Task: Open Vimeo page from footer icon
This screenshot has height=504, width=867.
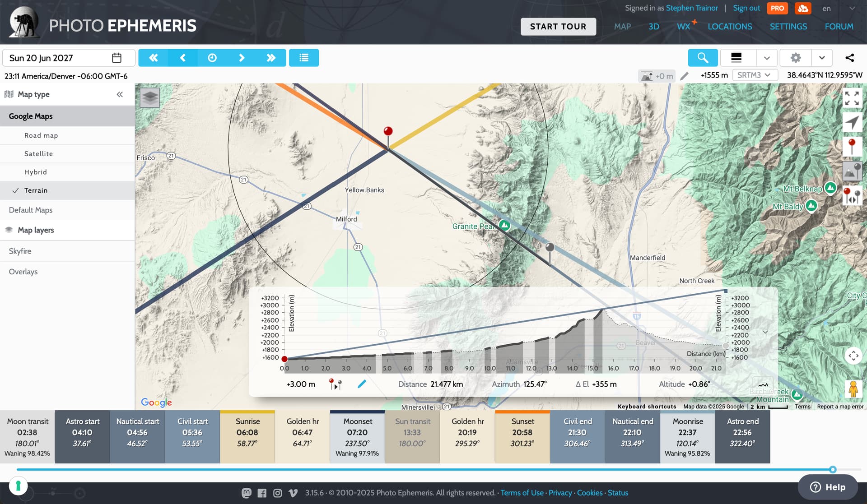Action: 293,493
